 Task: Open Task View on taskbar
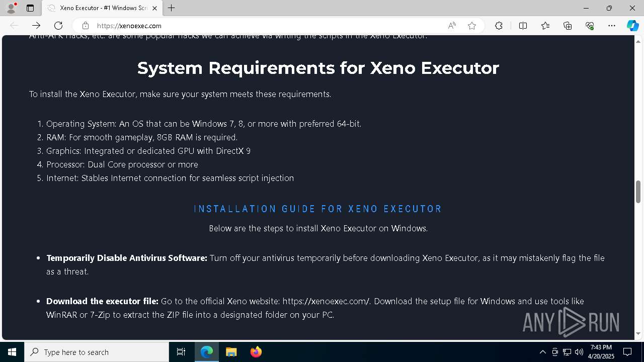pos(181,352)
